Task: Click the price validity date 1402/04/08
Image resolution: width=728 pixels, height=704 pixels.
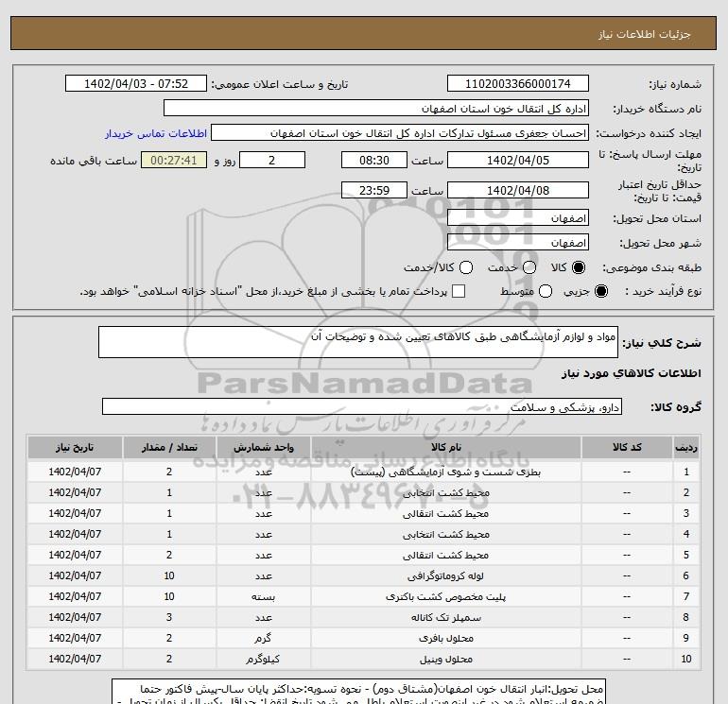Action: 518,190
